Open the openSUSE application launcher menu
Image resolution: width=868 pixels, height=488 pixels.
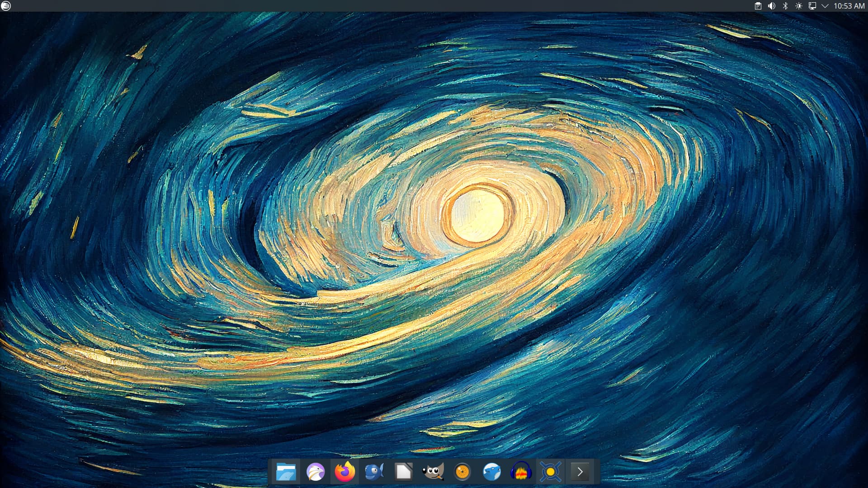6,6
